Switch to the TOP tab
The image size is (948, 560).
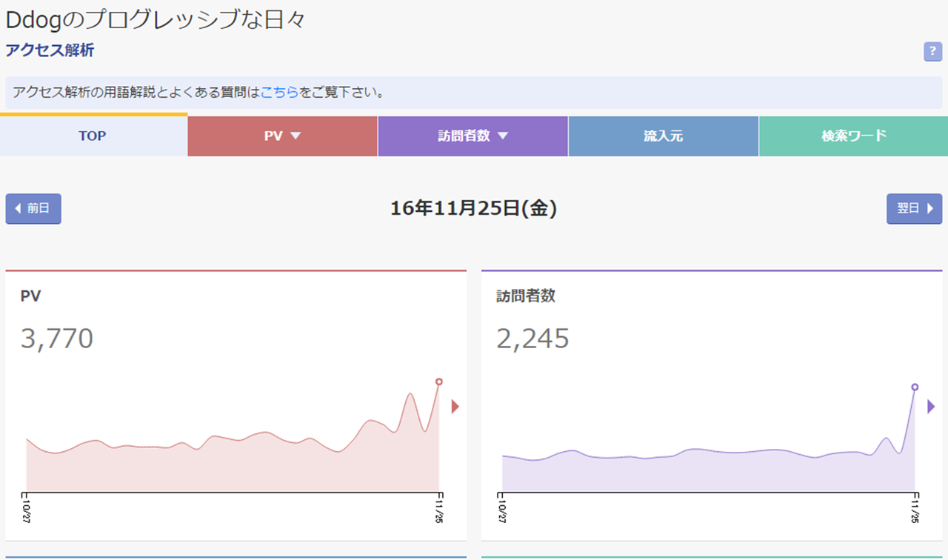(x=92, y=136)
